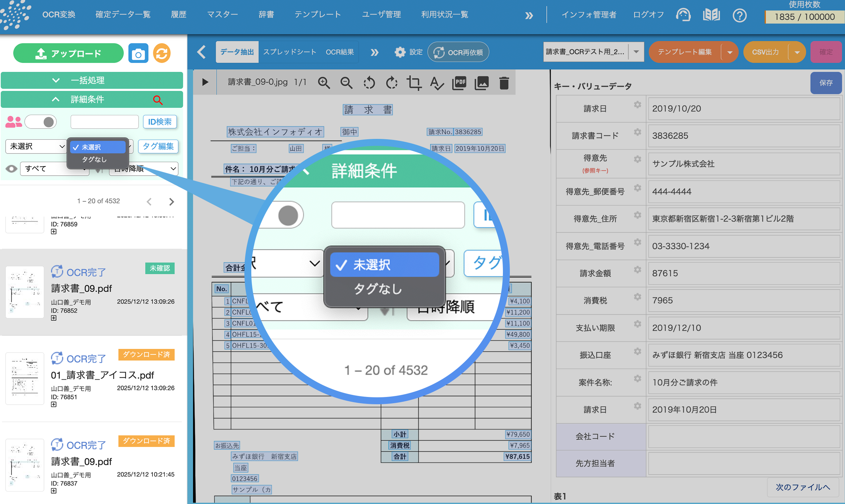Viewport: 845px width, 504px height.
Task: Toggle the user filter switch
Action: click(41, 122)
